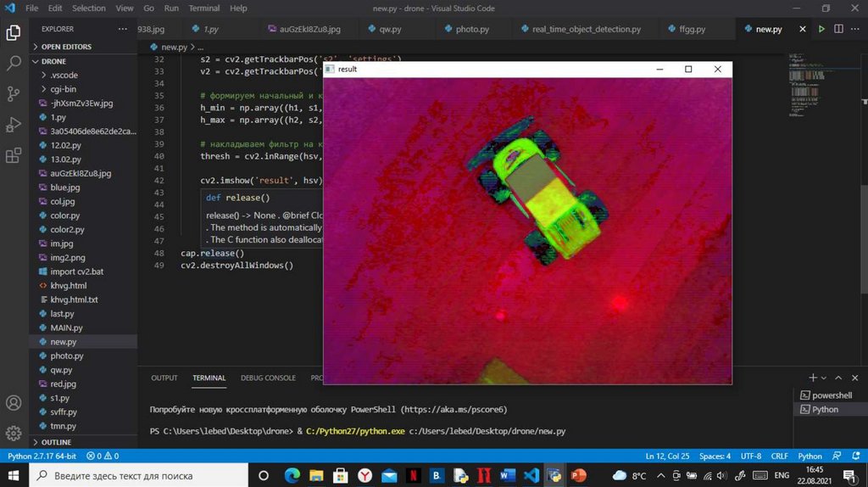Open the Source Control view

pos(14,93)
